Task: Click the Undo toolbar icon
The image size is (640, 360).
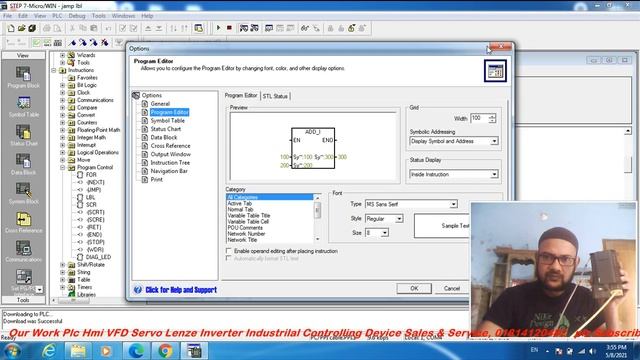Action: [x=108, y=28]
